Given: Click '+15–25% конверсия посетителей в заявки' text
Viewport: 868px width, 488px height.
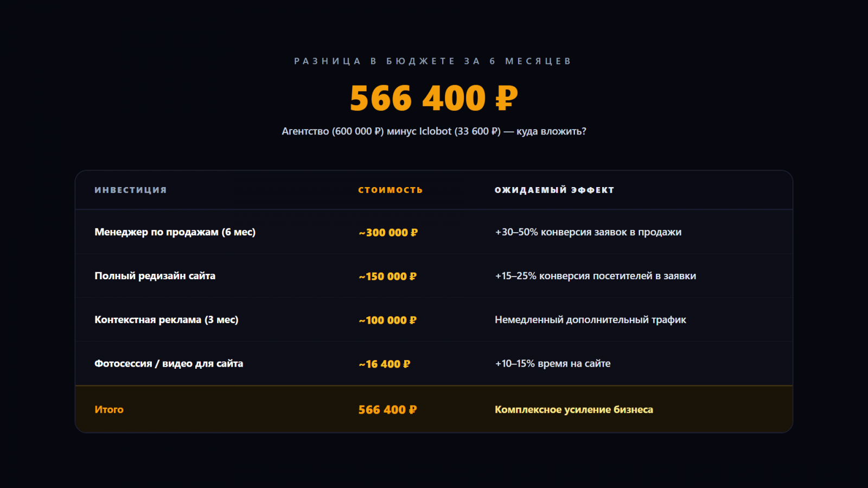Looking at the screenshot, I should [595, 276].
